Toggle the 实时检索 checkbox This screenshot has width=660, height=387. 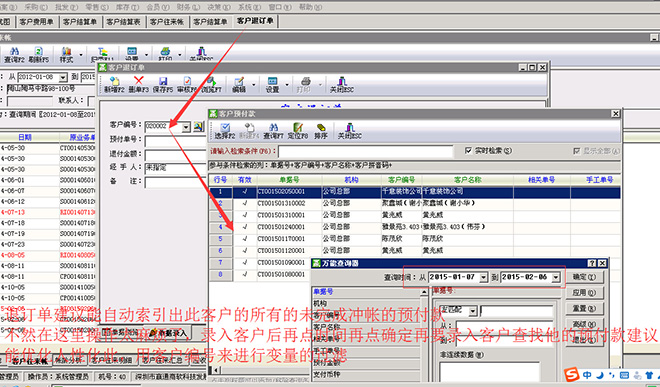coord(468,150)
